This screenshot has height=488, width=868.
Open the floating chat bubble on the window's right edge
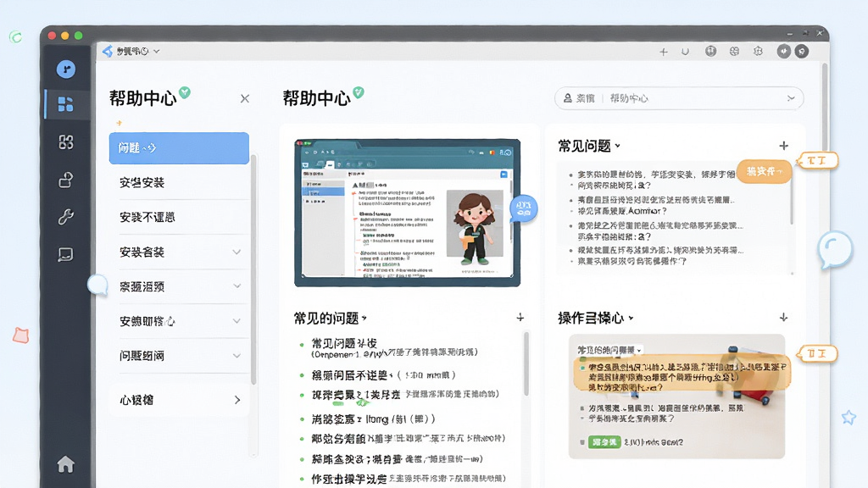point(834,250)
